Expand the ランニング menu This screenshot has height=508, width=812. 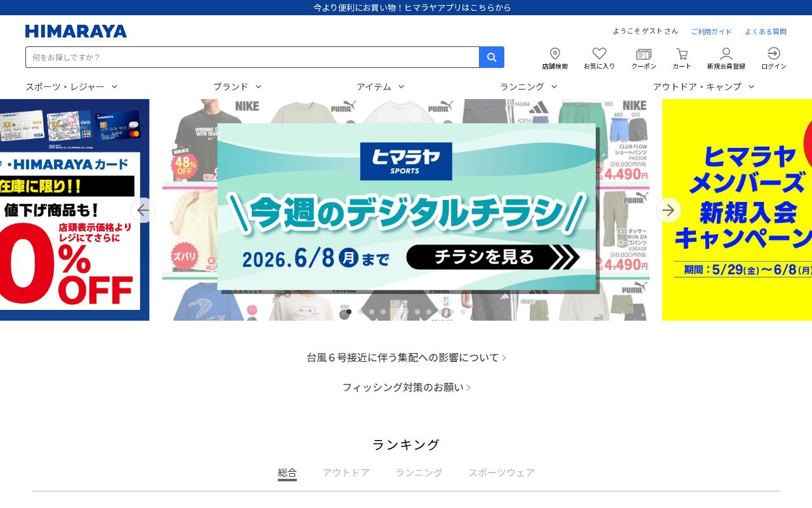tap(528, 86)
